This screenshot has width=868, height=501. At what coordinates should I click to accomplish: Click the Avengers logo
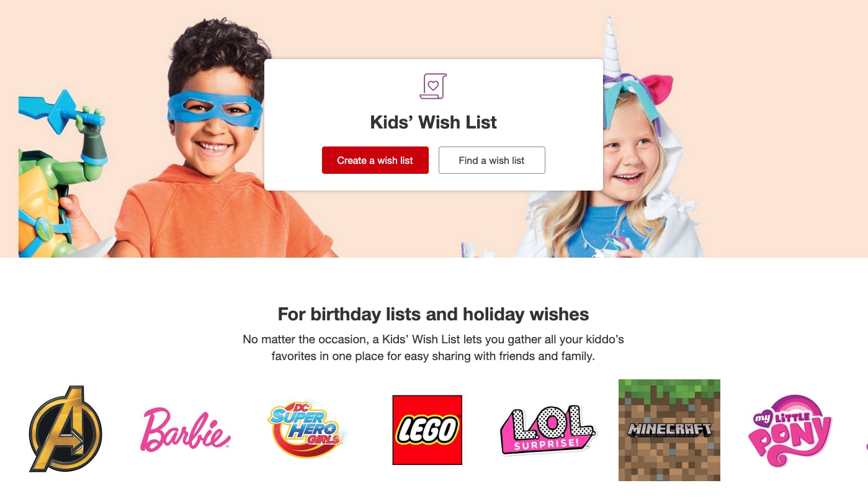[66, 429]
